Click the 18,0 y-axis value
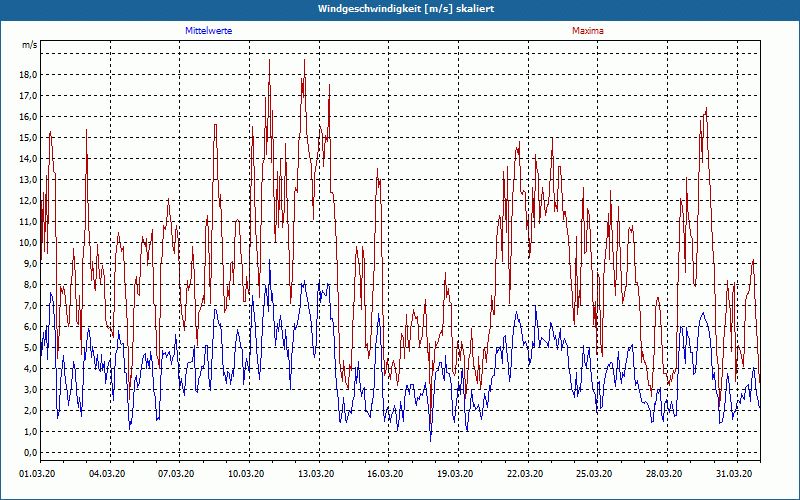This screenshot has height=500, width=800. (x=29, y=75)
